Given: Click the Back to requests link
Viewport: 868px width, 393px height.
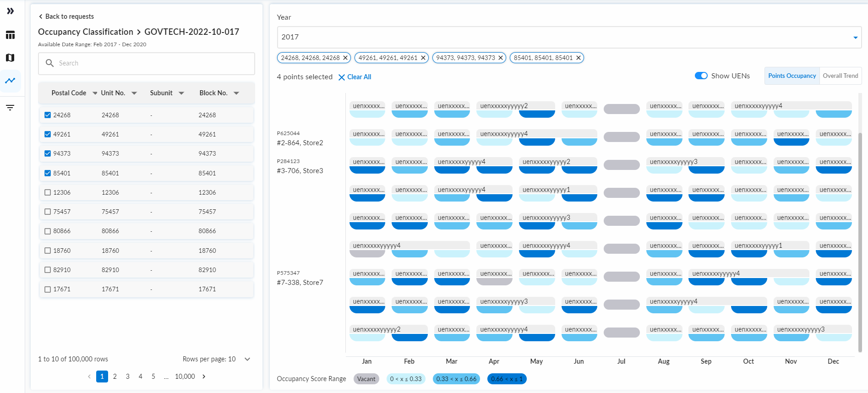Looking at the screenshot, I should [x=66, y=16].
